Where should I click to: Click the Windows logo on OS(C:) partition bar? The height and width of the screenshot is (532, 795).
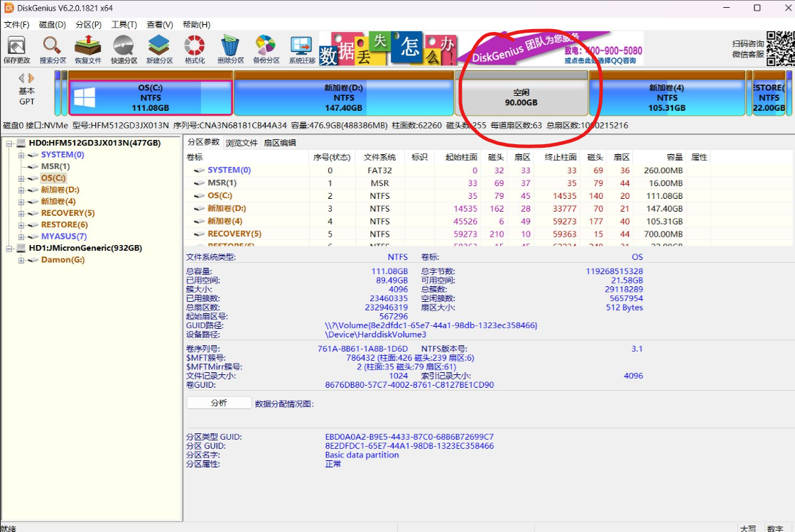(x=84, y=97)
